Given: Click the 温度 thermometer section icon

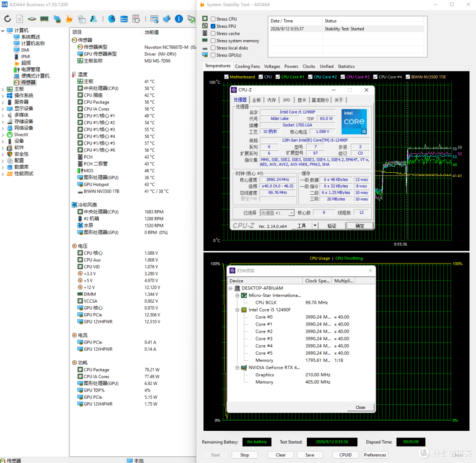Looking at the screenshot, I should click(74, 74).
